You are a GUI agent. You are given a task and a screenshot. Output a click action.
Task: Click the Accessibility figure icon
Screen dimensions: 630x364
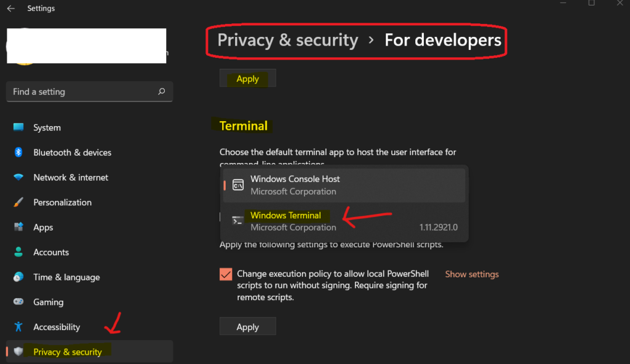(x=18, y=327)
